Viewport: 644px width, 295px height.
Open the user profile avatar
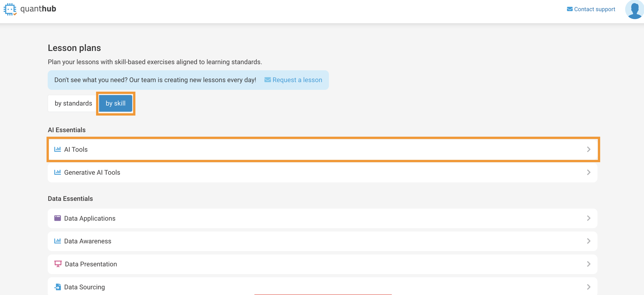634,10
